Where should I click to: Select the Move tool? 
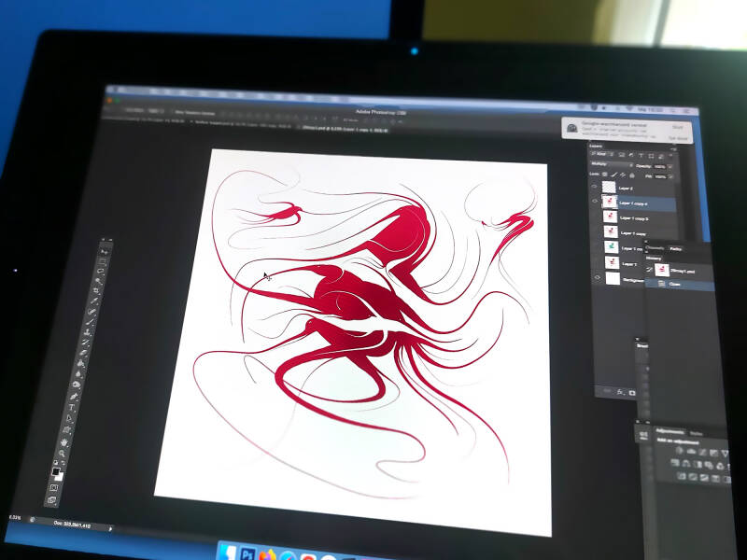[104, 252]
